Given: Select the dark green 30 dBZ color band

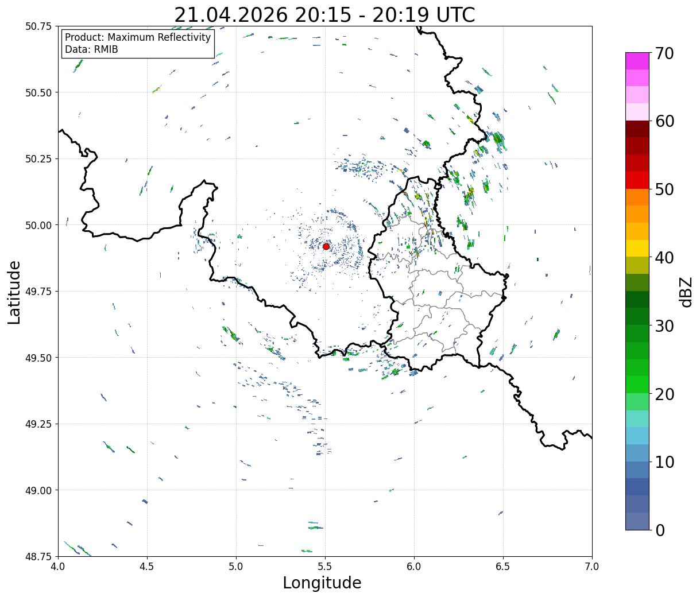Looking at the screenshot, I should point(637,316).
